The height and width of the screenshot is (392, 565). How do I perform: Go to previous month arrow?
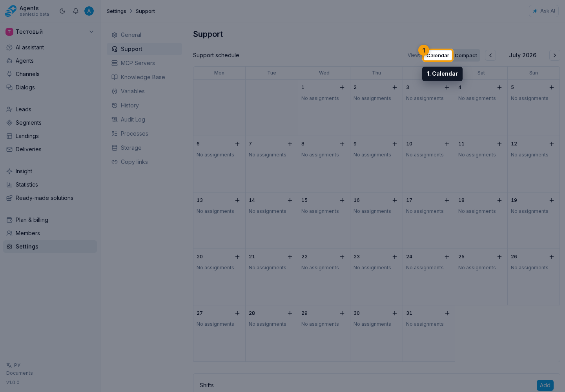[x=490, y=55]
